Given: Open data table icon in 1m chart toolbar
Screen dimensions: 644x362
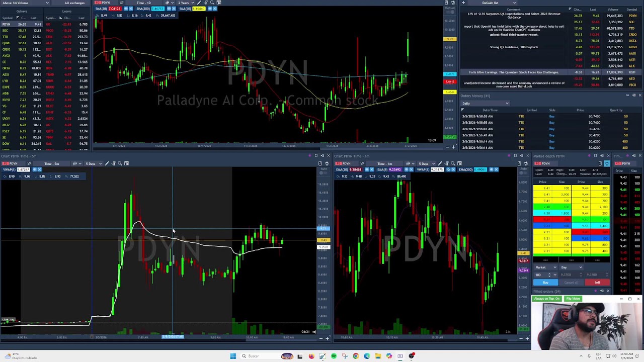Looking at the screenshot, I should point(459,163).
